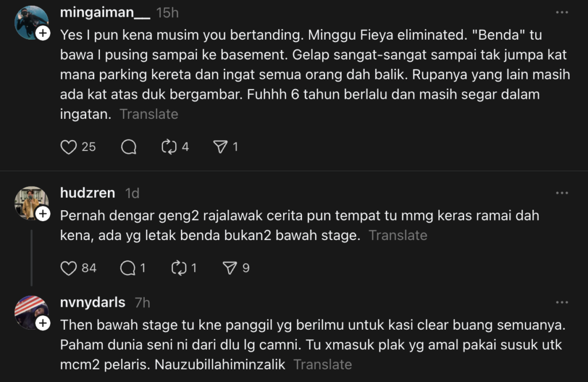Translate hudzren's post

coord(398,236)
